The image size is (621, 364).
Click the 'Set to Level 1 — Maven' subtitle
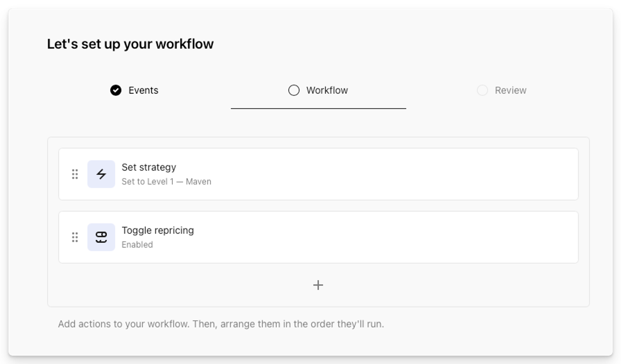point(166,182)
